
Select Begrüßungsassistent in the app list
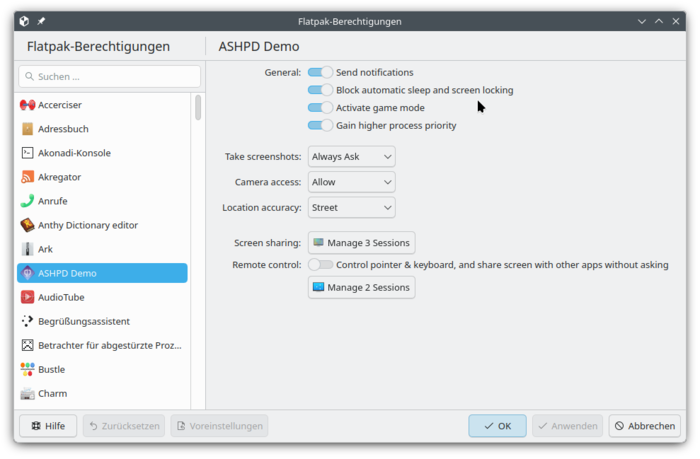[x=84, y=321]
